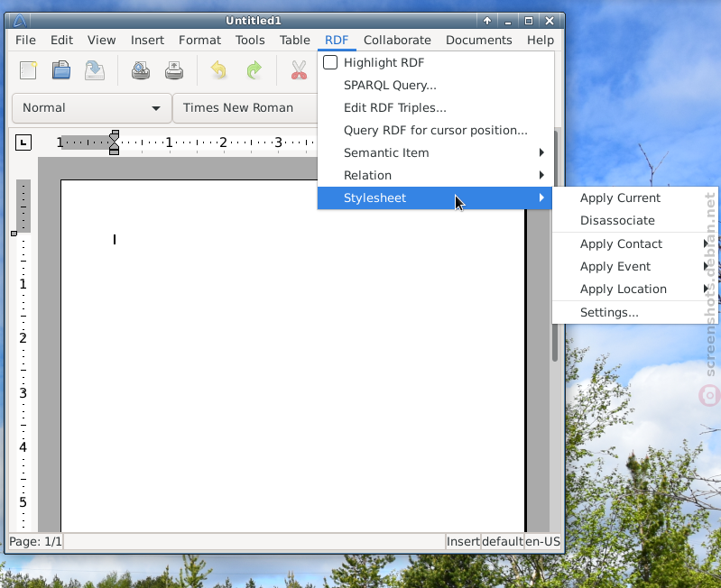Expand the Relation submenu
Viewport: 721px width, 588px height.
(435, 175)
